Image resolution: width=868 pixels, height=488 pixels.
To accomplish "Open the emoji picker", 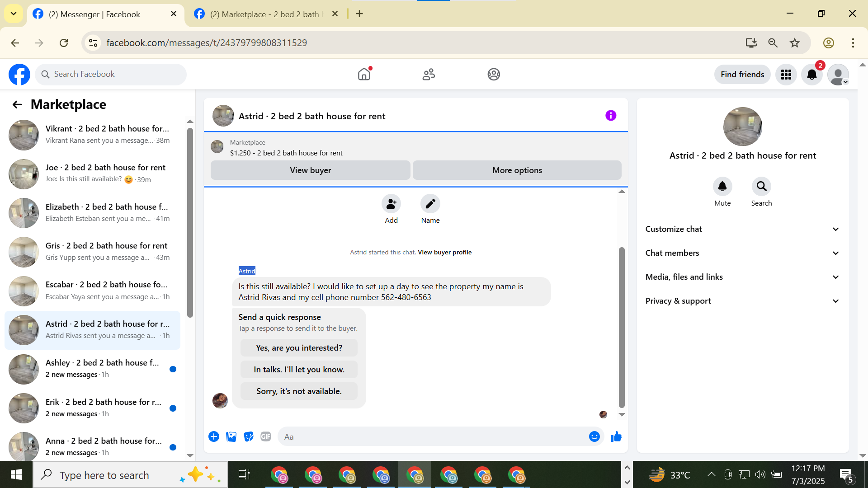I will [x=594, y=436].
